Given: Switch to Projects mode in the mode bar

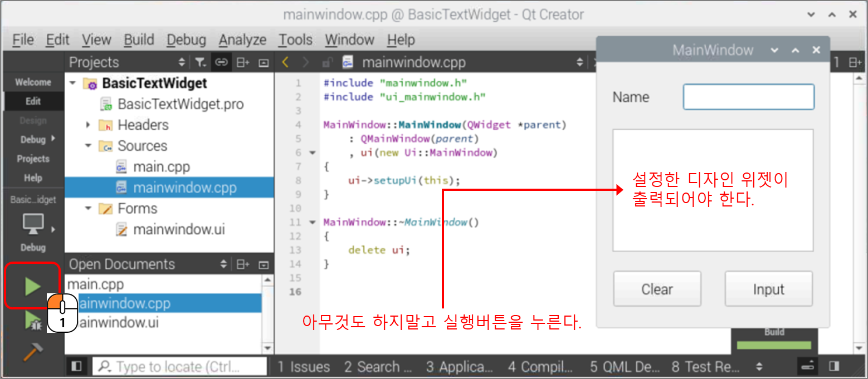Looking at the screenshot, I should click(x=33, y=159).
